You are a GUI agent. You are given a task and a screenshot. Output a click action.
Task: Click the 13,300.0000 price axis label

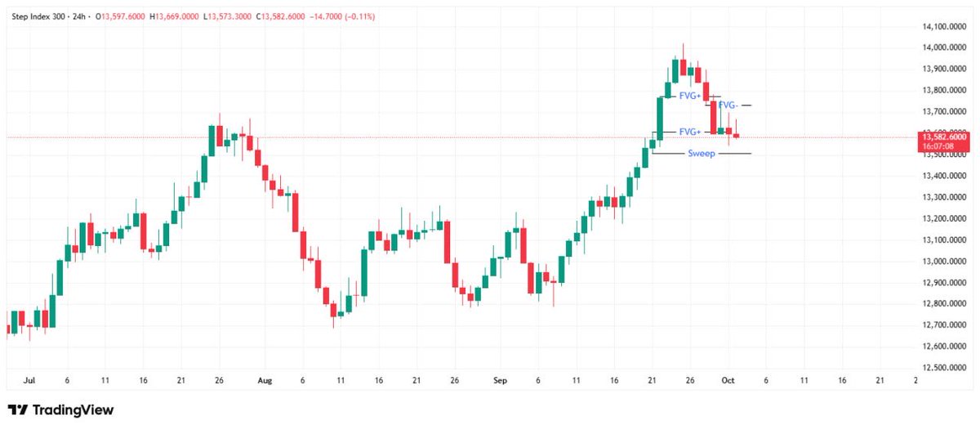tap(945, 197)
